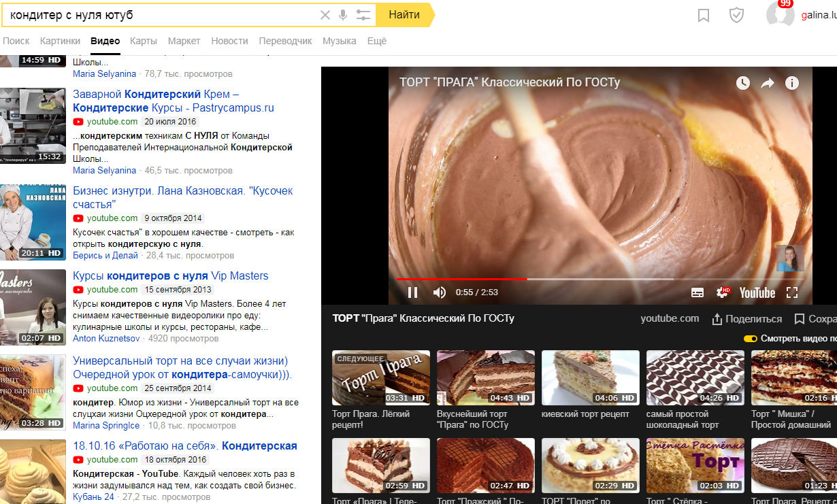Save the video with the Сохранить button
The height and width of the screenshot is (504, 837).
point(815,319)
